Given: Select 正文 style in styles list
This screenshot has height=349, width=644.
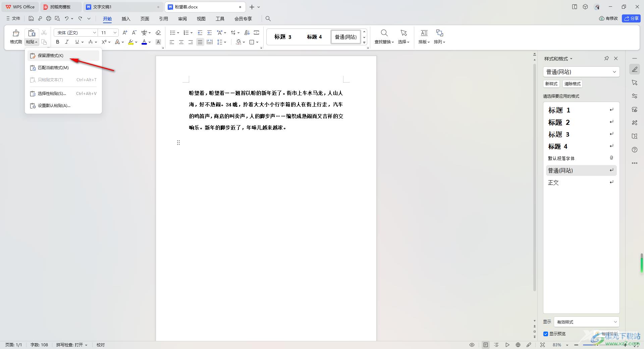Looking at the screenshot, I should tap(581, 183).
